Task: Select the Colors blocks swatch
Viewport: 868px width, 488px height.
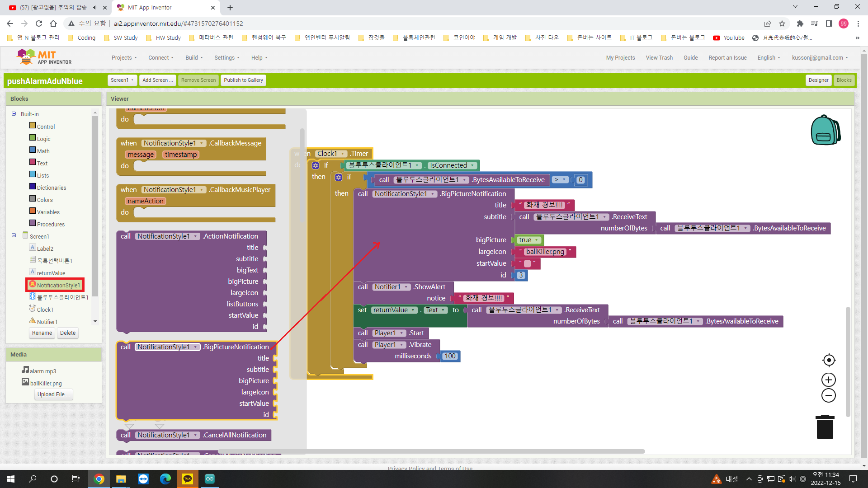Action: 33,199
